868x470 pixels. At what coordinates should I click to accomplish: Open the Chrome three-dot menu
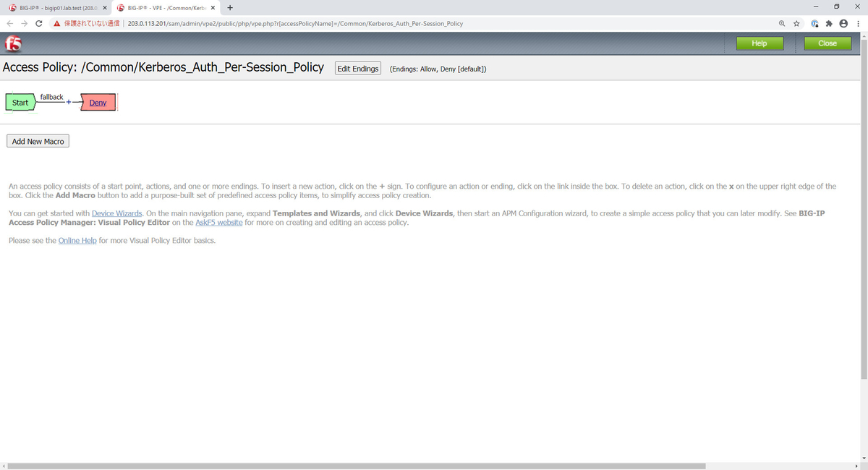858,23
